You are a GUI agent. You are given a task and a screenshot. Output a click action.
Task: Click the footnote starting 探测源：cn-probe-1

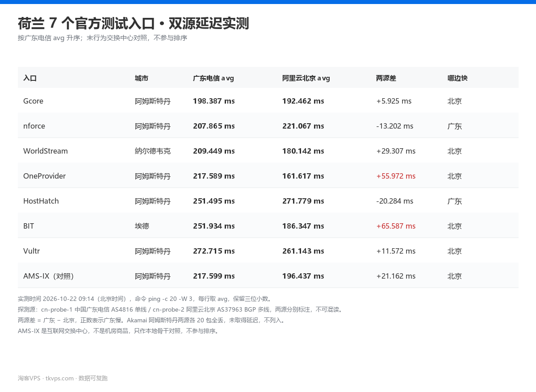(181, 309)
